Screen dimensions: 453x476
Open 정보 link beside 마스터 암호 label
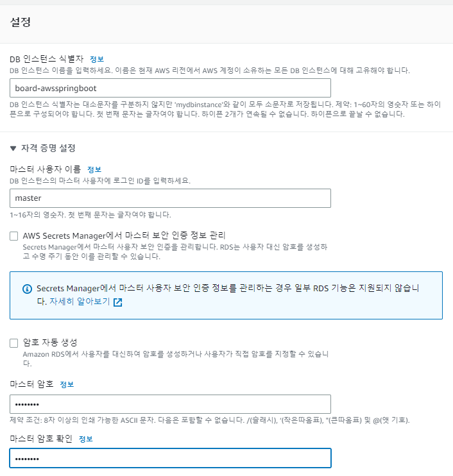click(67, 384)
